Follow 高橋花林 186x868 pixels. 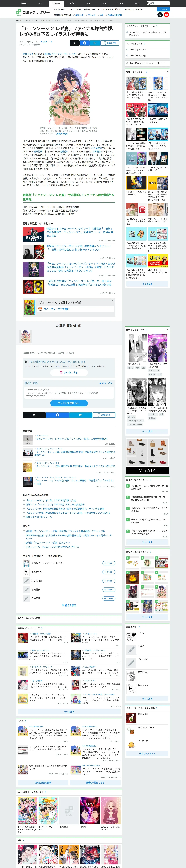[x=109, y=598]
